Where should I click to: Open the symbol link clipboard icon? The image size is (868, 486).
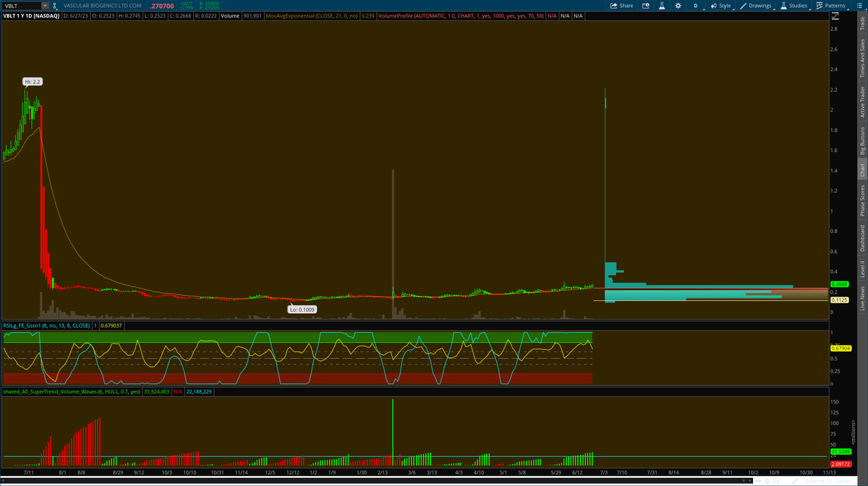(x=55, y=6)
